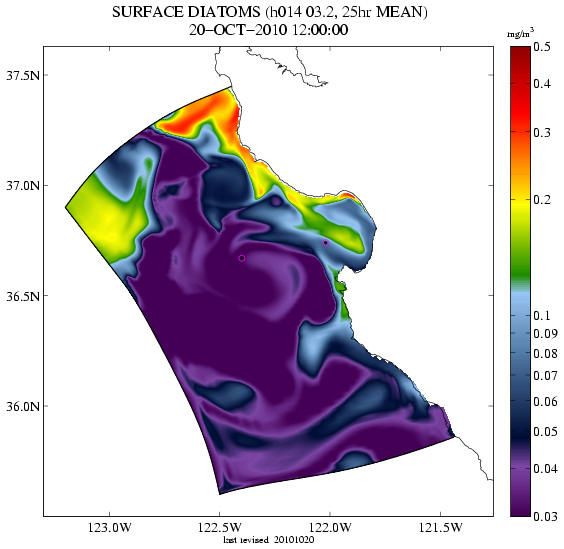Click the 0.5 label on the colorbar

(x=542, y=47)
